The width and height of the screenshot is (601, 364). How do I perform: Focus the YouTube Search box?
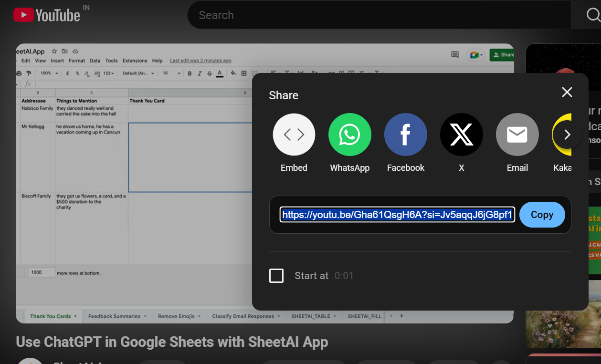[x=380, y=15]
